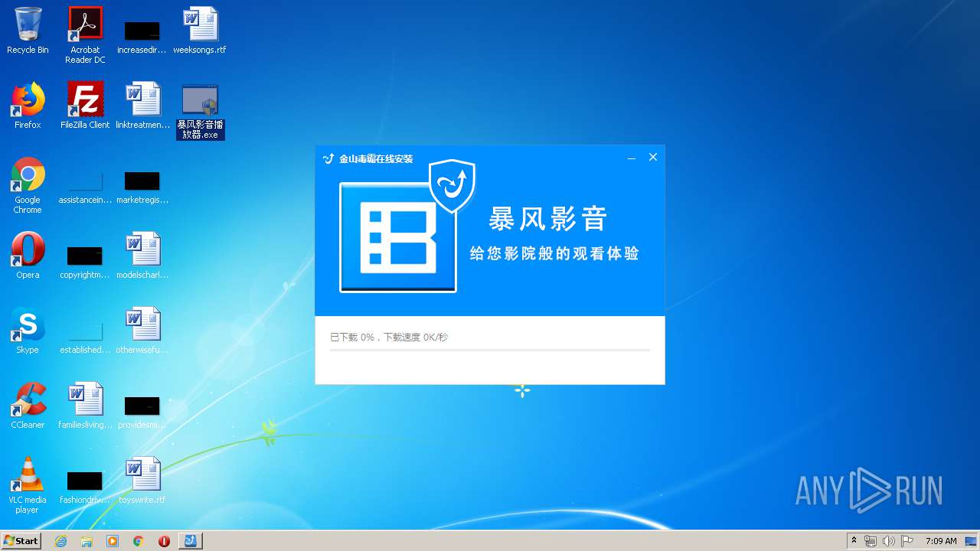Select the increasedir... desktop file
The height and width of the screenshot is (551, 980).
pos(142,37)
